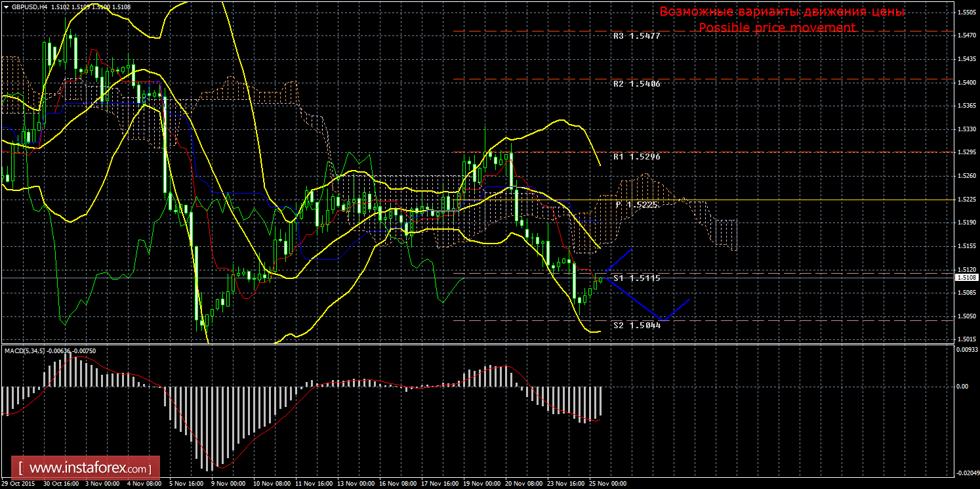Click the 9 Nov 00:00 time axis label

(227, 484)
